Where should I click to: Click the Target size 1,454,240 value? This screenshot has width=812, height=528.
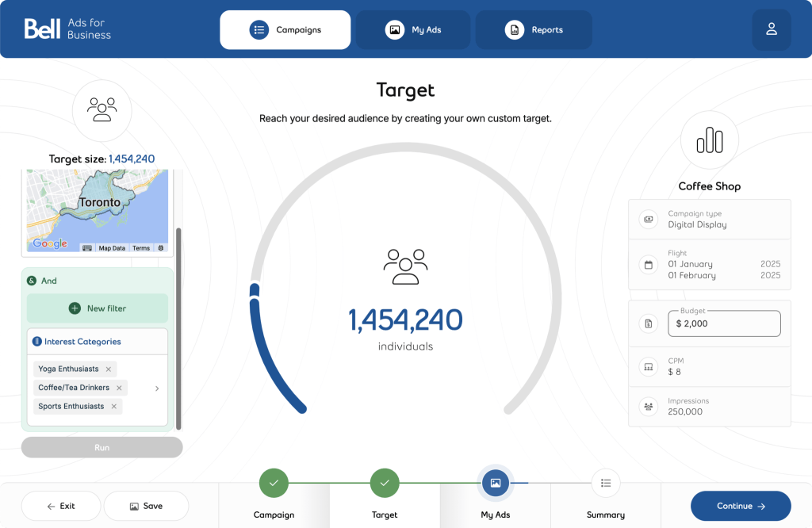(132, 159)
